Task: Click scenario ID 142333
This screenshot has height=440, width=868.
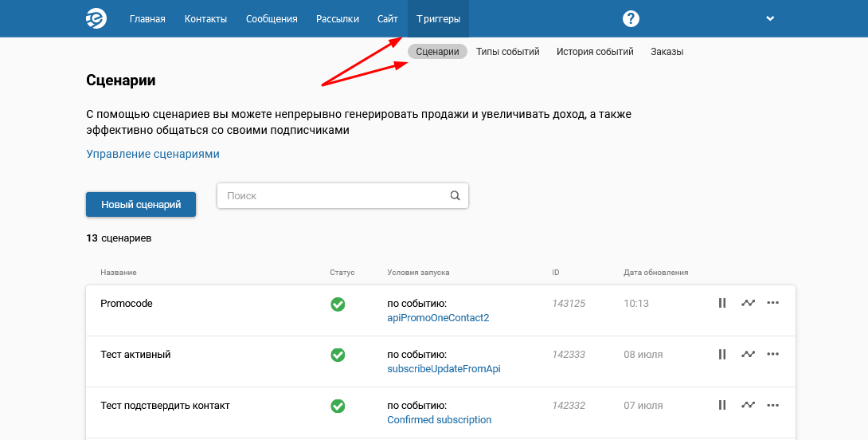Action: 569,355
